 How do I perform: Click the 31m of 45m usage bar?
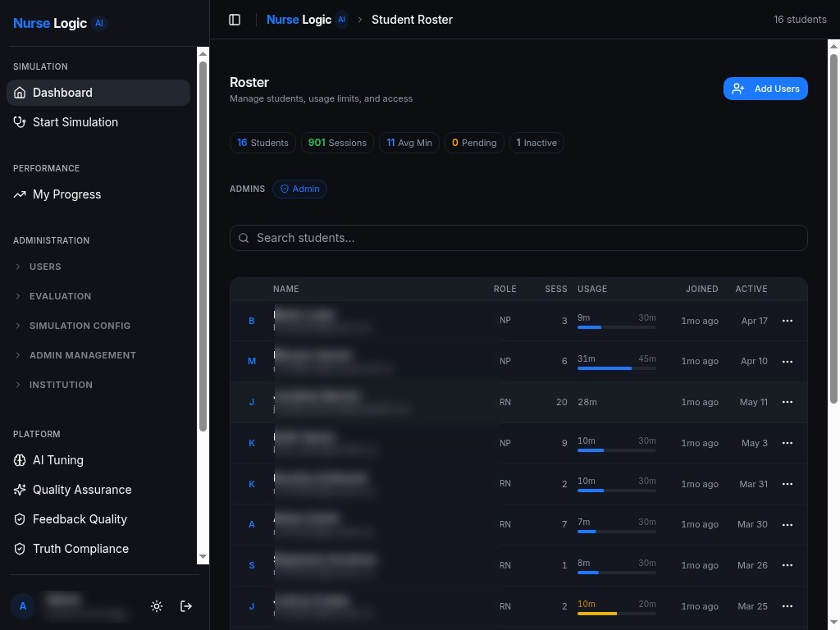coord(617,368)
